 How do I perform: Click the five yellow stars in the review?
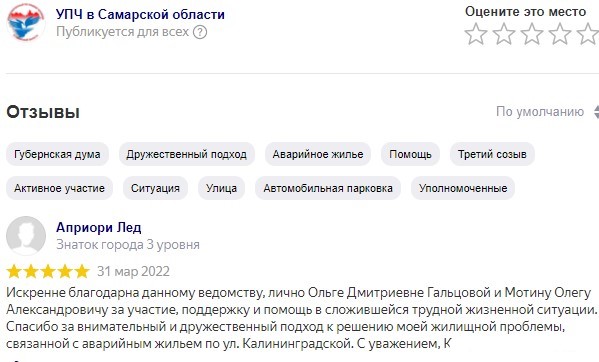(x=48, y=272)
